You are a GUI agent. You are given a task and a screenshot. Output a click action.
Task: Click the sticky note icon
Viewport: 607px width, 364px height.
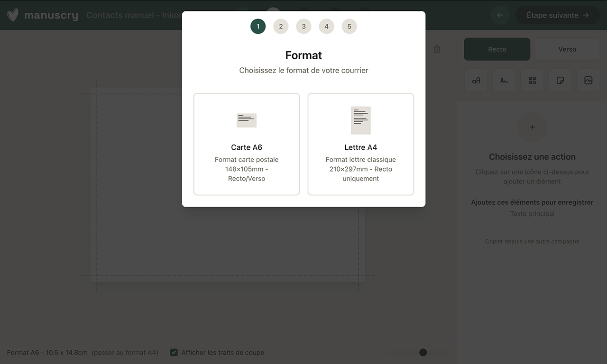coord(560,81)
